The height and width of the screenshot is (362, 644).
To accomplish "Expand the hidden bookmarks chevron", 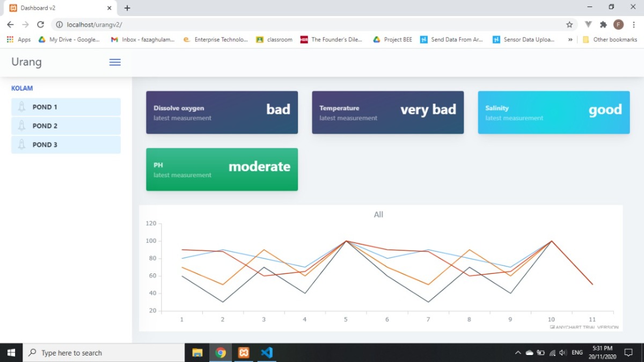I will [x=570, y=39].
